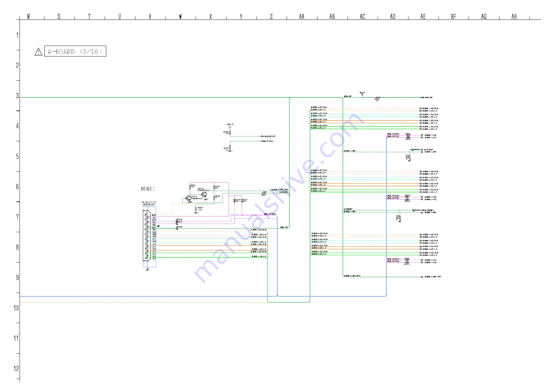The image size is (555, 392).
Task: Click the HDMI_0_SCL port circle
Action: 422,263
